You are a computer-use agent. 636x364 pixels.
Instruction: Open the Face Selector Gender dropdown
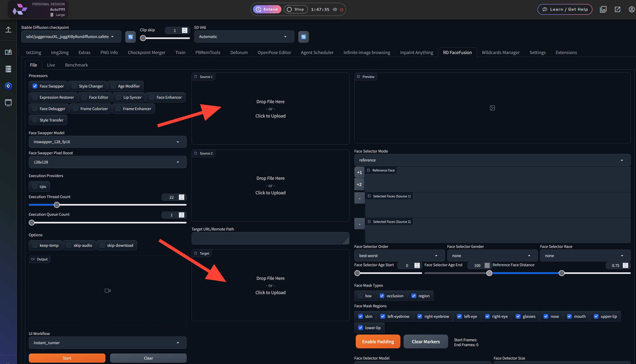tap(492, 255)
